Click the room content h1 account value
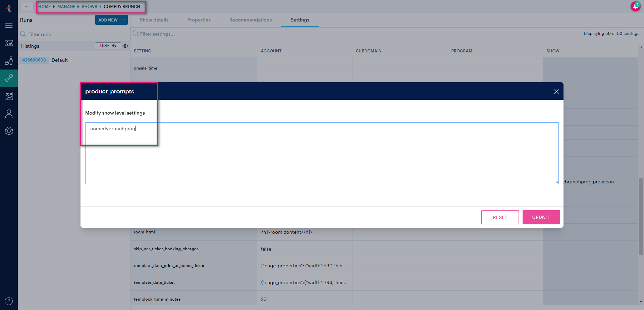Image resolution: width=644 pixels, height=310 pixels. (287, 232)
